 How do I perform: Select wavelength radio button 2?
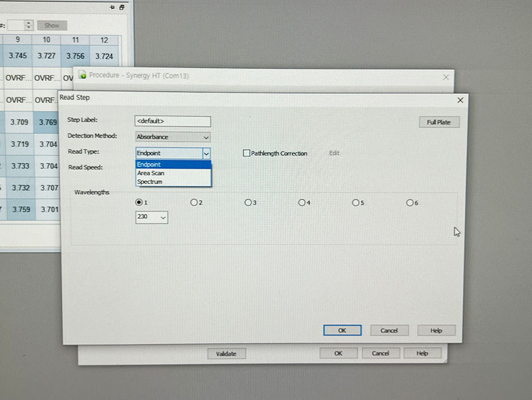click(194, 202)
